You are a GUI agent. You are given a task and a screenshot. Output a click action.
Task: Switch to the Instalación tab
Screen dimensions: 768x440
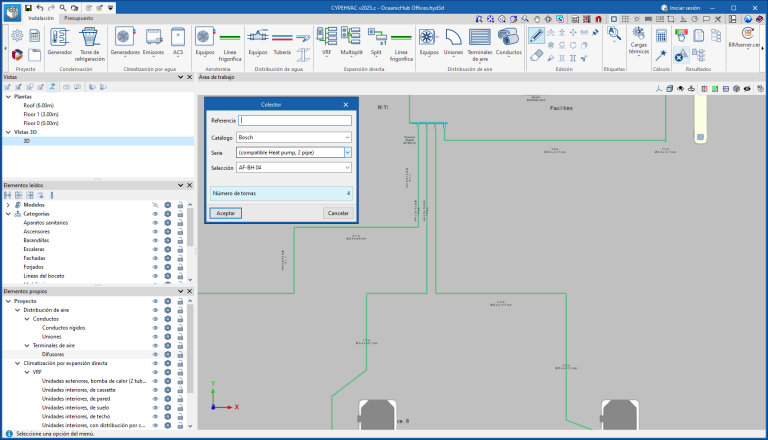[x=41, y=18]
